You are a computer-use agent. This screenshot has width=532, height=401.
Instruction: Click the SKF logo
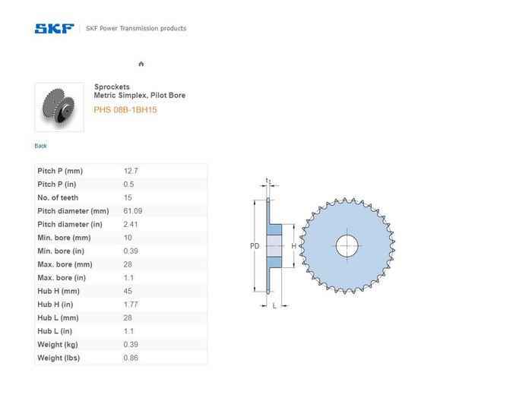tap(54, 29)
